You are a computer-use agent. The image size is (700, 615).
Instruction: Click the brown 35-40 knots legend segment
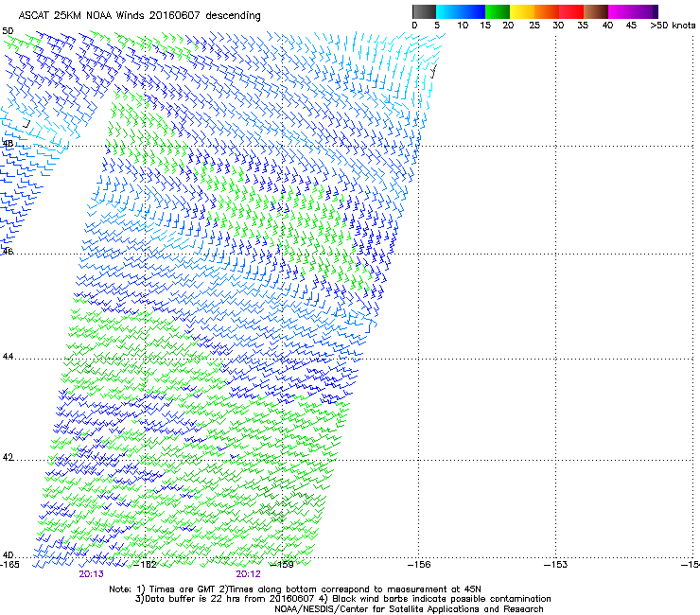[596, 11]
